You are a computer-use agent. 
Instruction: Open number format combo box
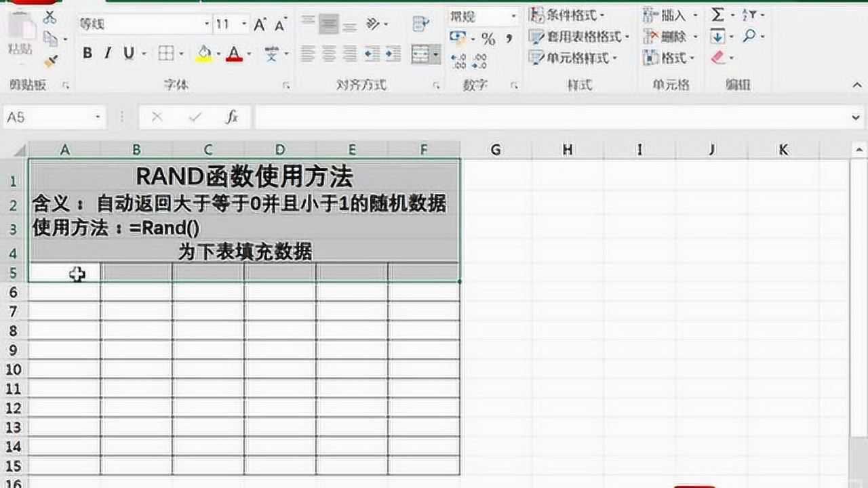484,16
